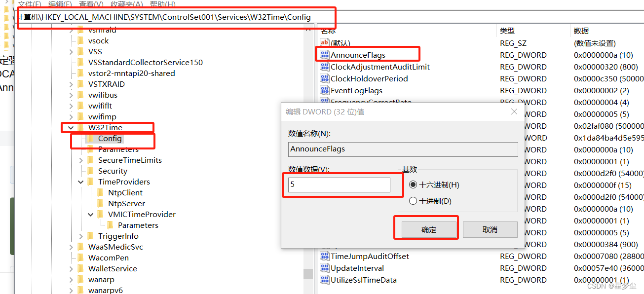
Task: Expand the wanarp tree node
Action: tap(71, 279)
